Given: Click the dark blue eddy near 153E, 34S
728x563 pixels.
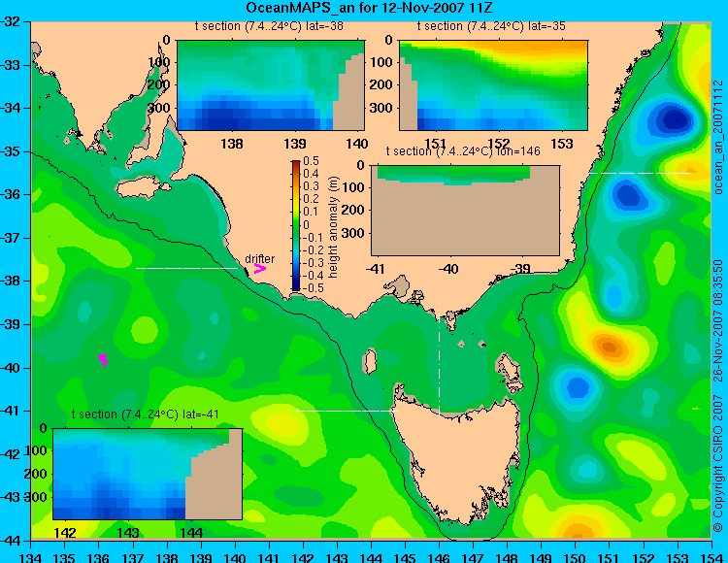Looking at the screenshot, I should tap(674, 119).
